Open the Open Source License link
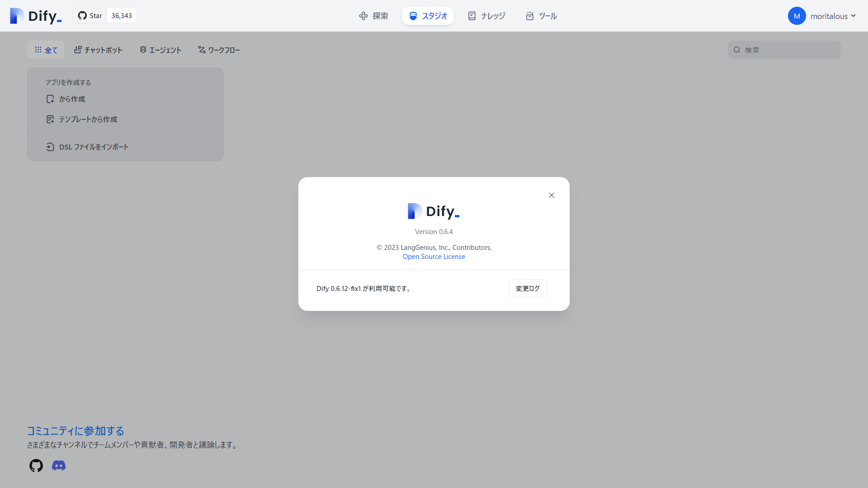 434,257
